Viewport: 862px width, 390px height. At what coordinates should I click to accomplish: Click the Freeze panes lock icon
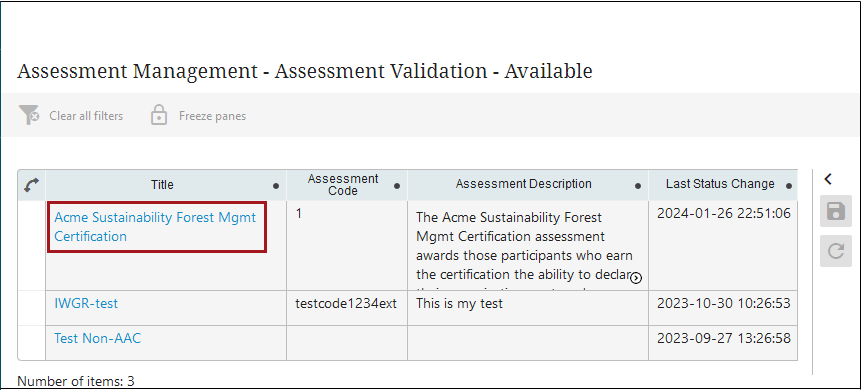coord(159,116)
